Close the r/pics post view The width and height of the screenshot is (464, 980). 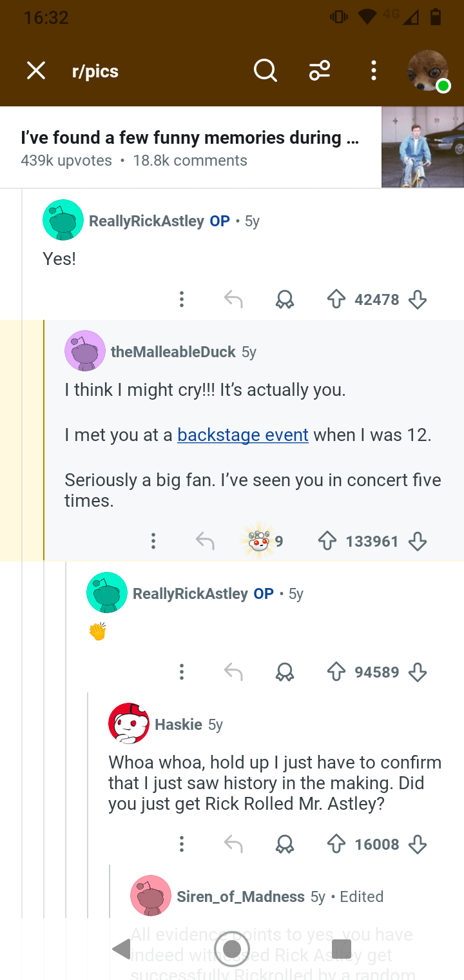[x=36, y=70]
